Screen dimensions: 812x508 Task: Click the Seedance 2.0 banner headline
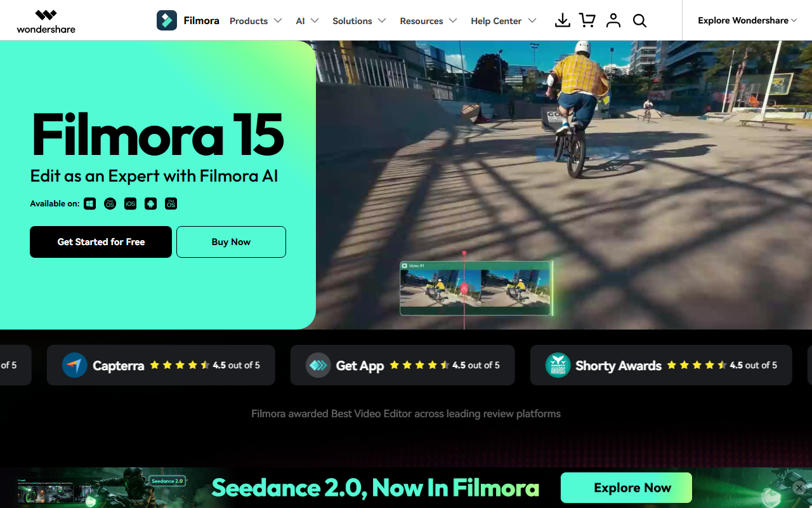coord(375,488)
